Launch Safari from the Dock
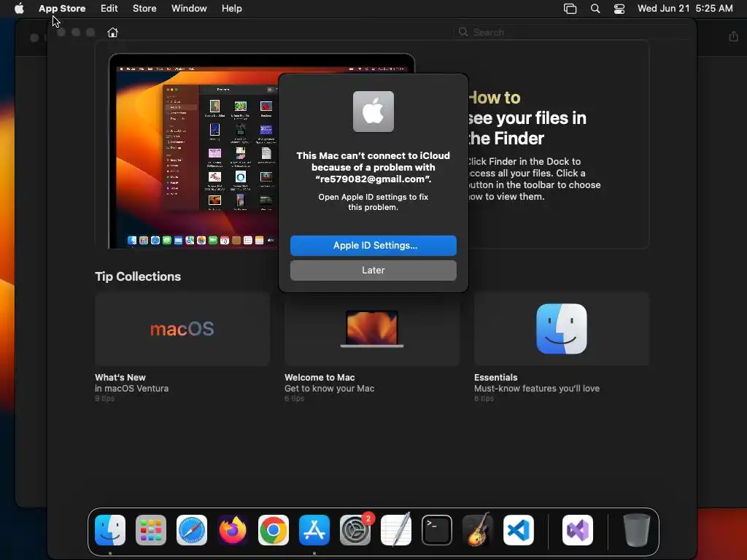Screen dimensions: 747x560 coord(192,530)
